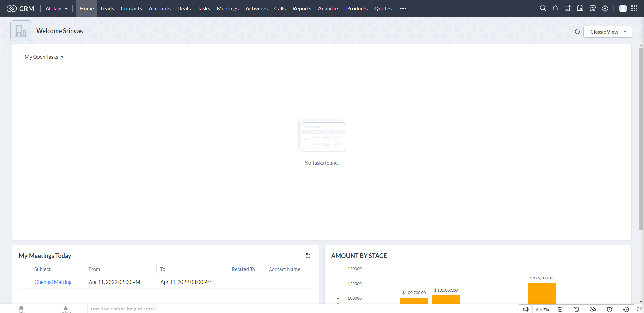
Task: Open Setup via the gear icon
Action: coord(605,8)
